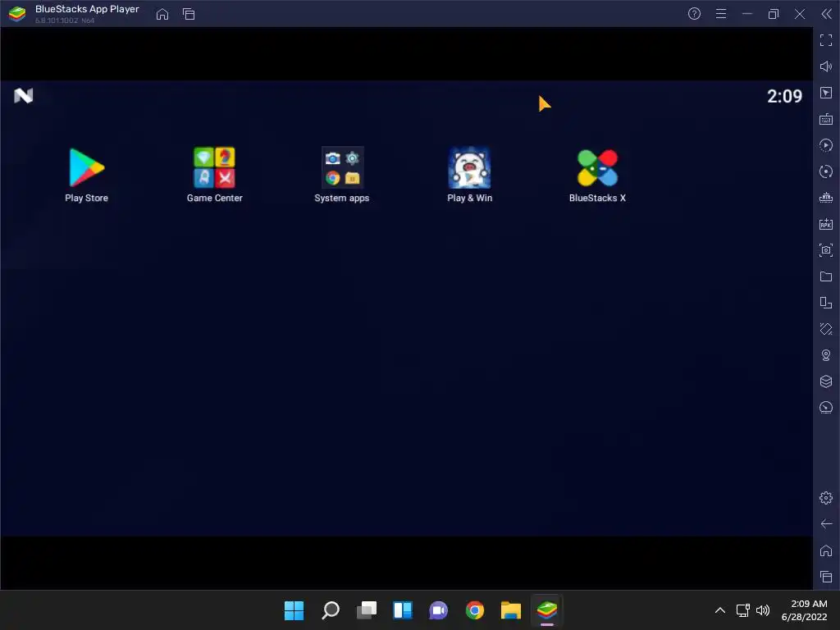Launch BlueStacks X
Viewport: 840px width, 630px height.
[x=597, y=176]
